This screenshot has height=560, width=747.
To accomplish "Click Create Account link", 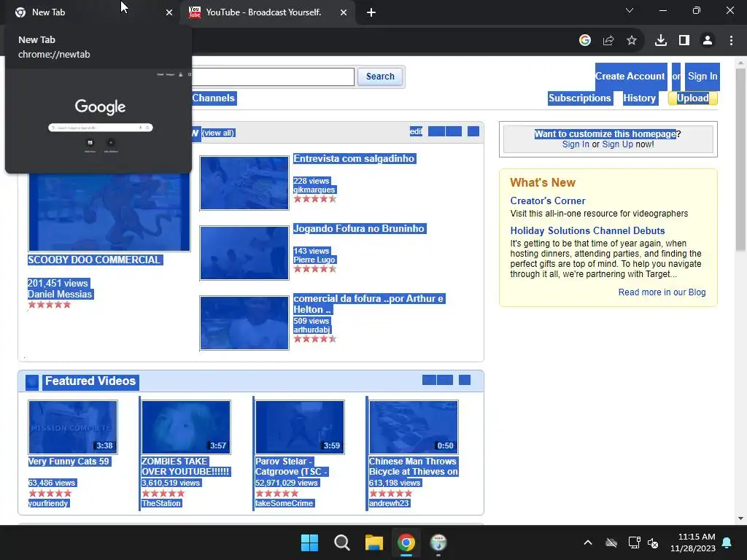I will click(x=630, y=76).
